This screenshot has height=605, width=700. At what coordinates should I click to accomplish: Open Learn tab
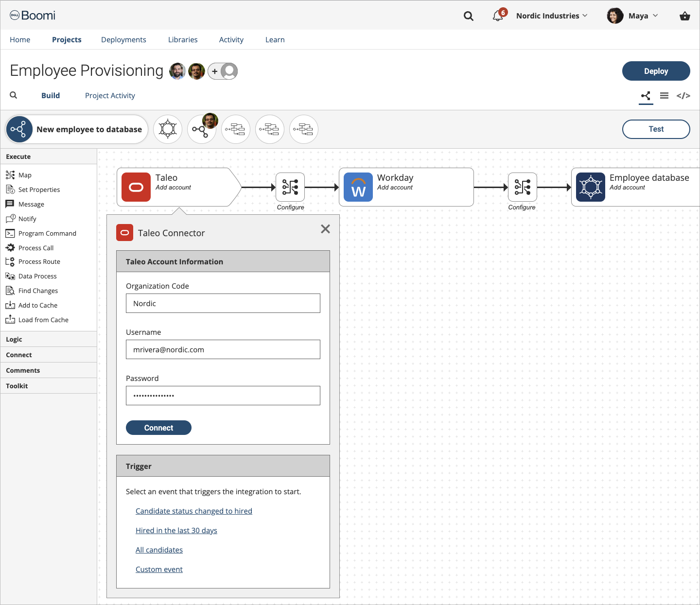tap(275, 40)
